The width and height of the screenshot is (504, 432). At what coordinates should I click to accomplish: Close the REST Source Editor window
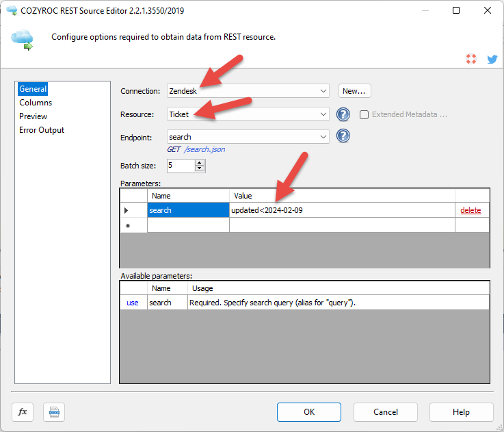488,10
